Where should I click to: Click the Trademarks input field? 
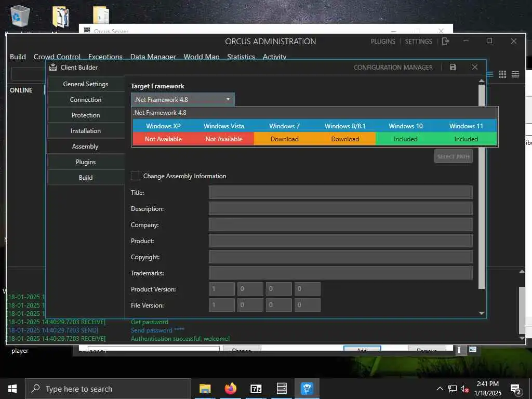pyautogui.click(x=341, y=273)
